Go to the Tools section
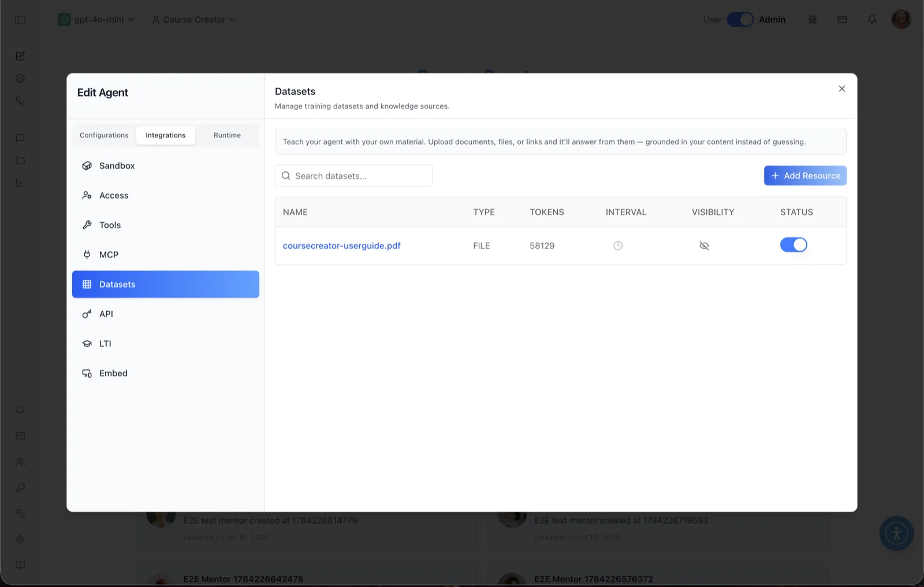This screenshot has width=924, height=587. pyautogui.click(x=166, y=225)
